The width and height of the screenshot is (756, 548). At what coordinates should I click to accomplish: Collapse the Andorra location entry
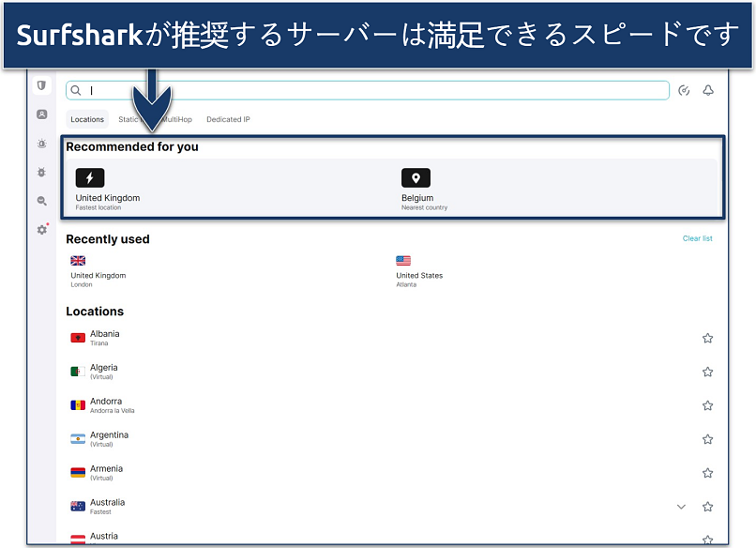pos(708,405)
